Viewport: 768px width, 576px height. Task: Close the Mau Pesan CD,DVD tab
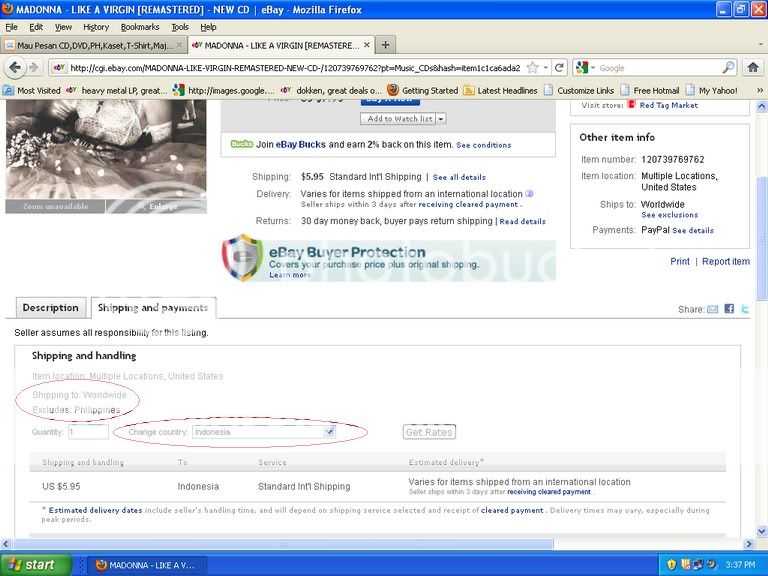[x=179, y=45]
